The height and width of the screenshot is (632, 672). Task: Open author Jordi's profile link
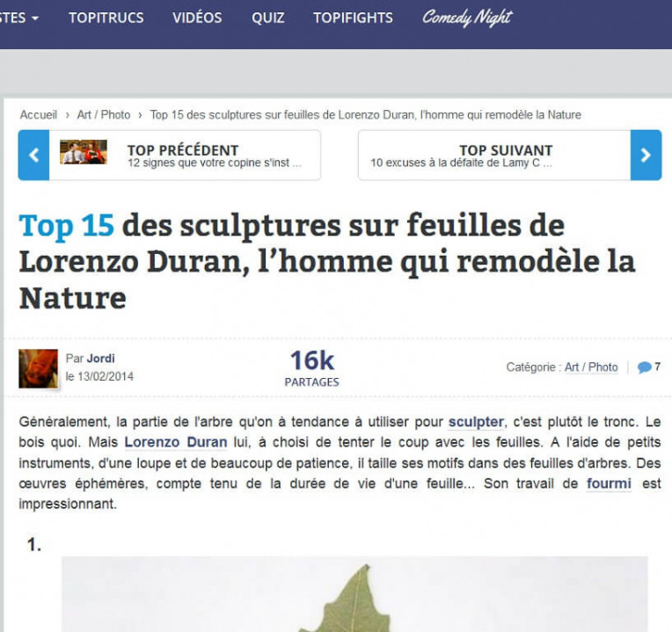(101, 359)
